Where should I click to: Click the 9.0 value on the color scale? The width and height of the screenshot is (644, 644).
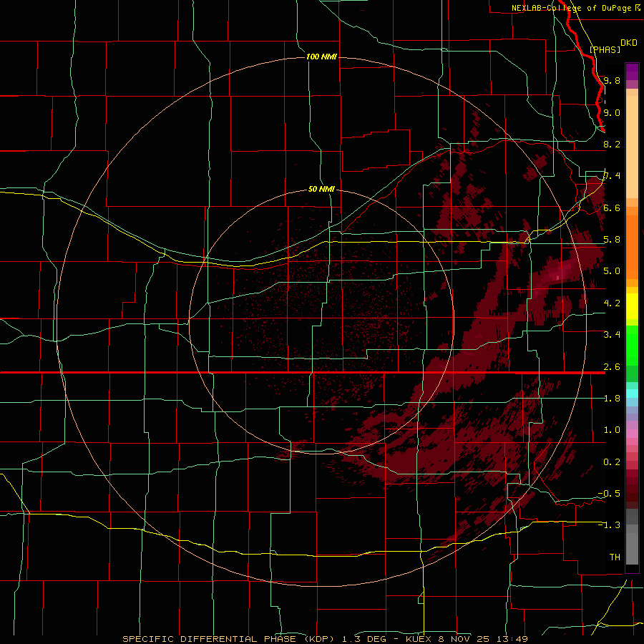612,113
